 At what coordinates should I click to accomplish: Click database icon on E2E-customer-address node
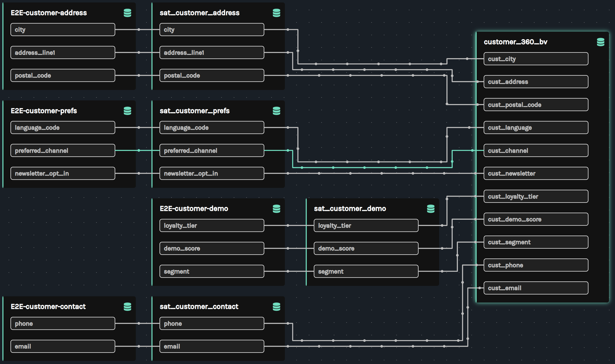(x=127, y=13)
